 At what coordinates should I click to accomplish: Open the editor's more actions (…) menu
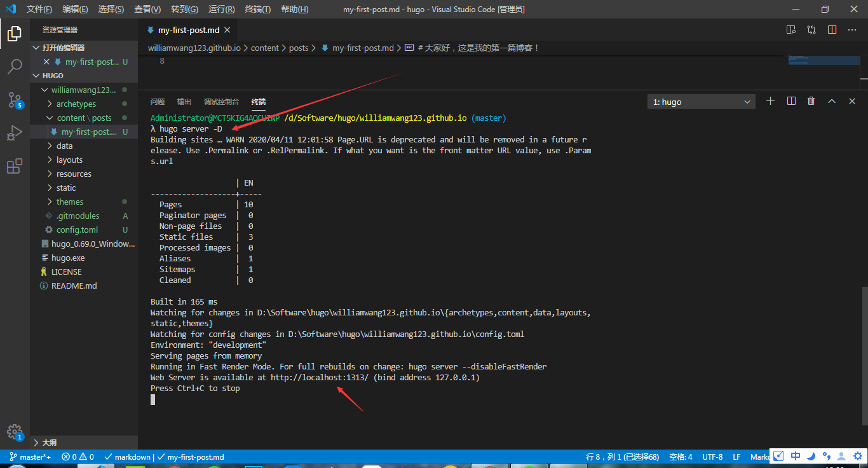click(x=852, y=30)
